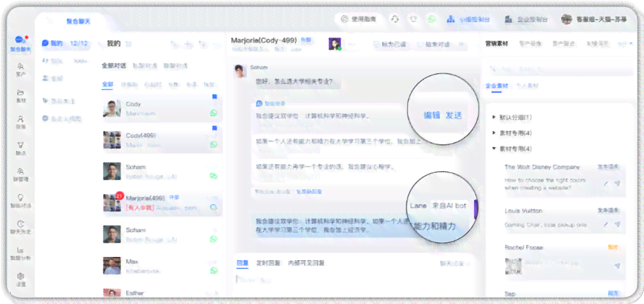644x304 pixels.
Task: Open the 客户 section in sidebar
Action: coord(20,70)
